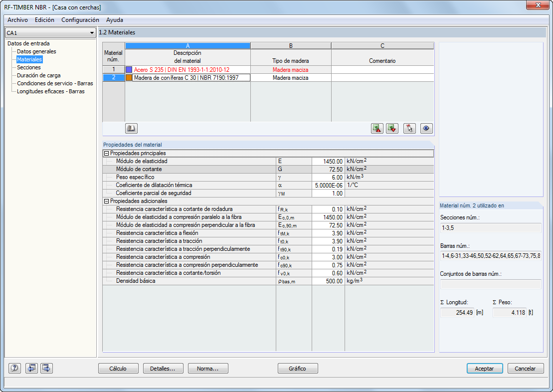Click the Acero S 235 description cell

click(x=187, y=69)
